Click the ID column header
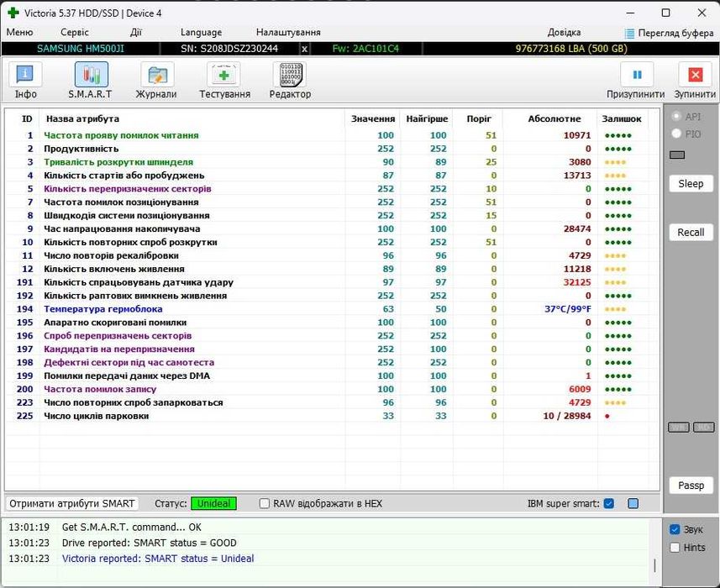This screenshot has height=588, width=720. pos(27,119)
